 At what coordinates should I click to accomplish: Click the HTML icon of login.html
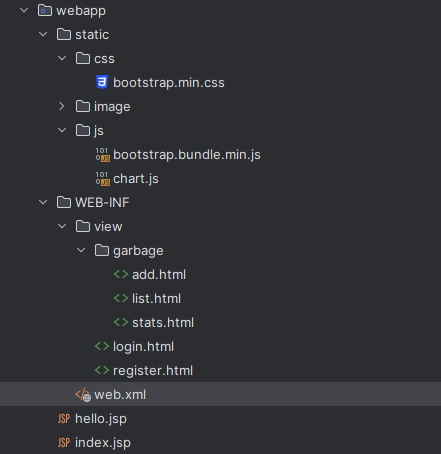(102, 346)
